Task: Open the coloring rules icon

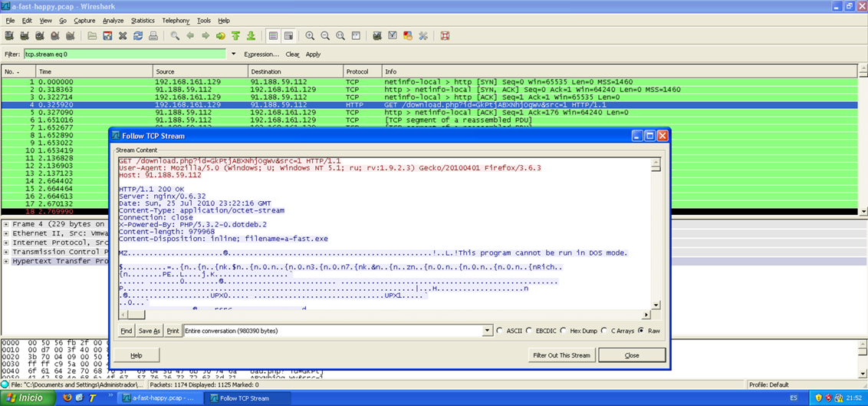Action: 408,35
